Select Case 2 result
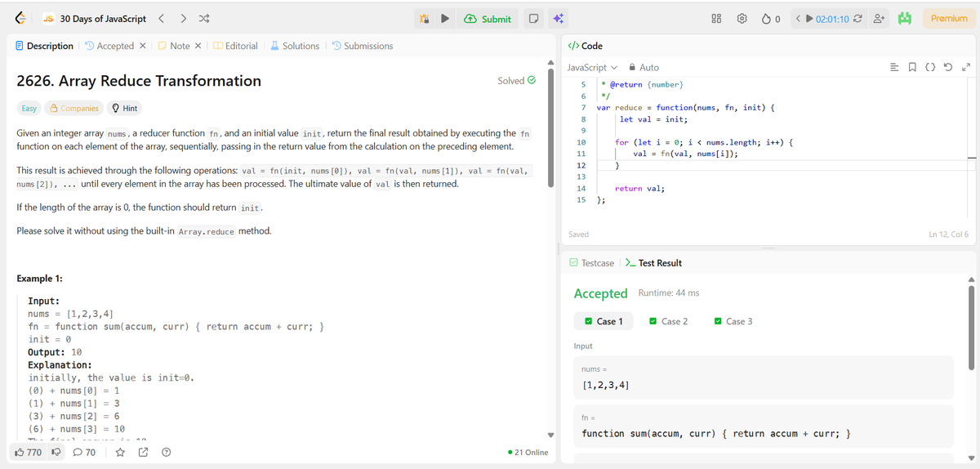This screenshot has height=469, width=980. click(x=668, y=321)
